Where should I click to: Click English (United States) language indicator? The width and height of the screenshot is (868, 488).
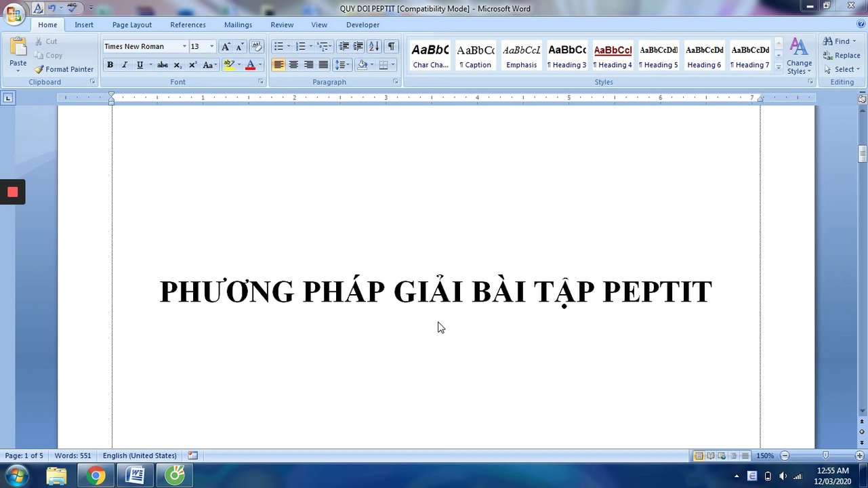pos(140,456)
